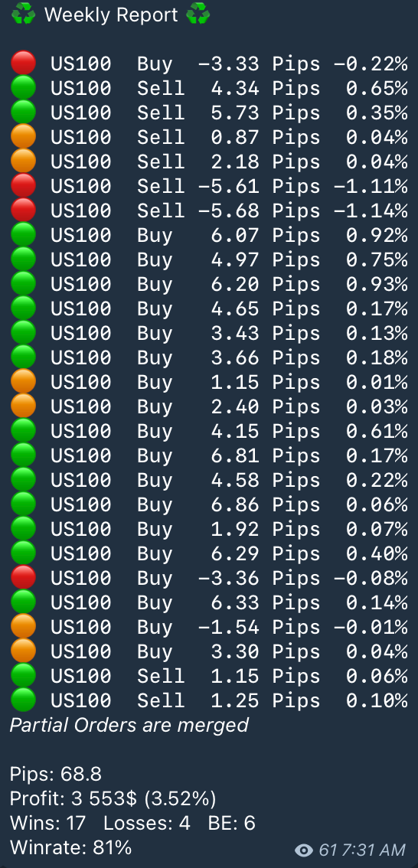
Task: Click the orange circle beside Sell 0.87 Pips
Action: click(x=23, y=137)
